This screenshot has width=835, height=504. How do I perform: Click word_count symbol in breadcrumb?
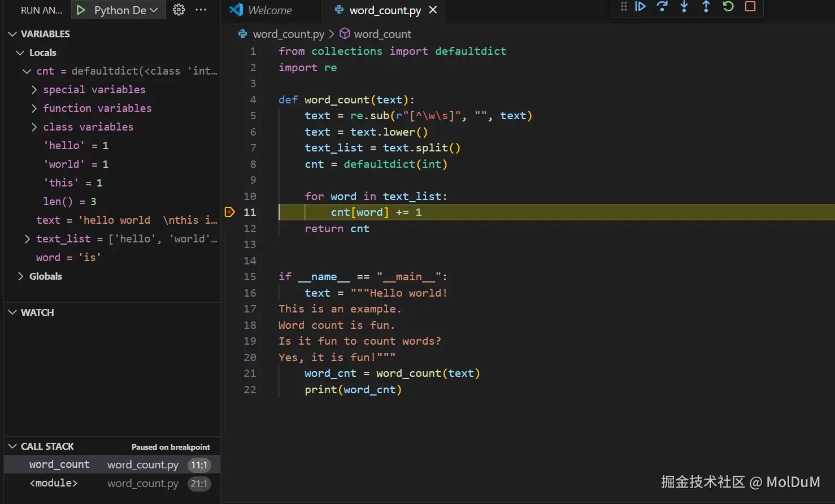pyautogui.click(x=382, y=34)
